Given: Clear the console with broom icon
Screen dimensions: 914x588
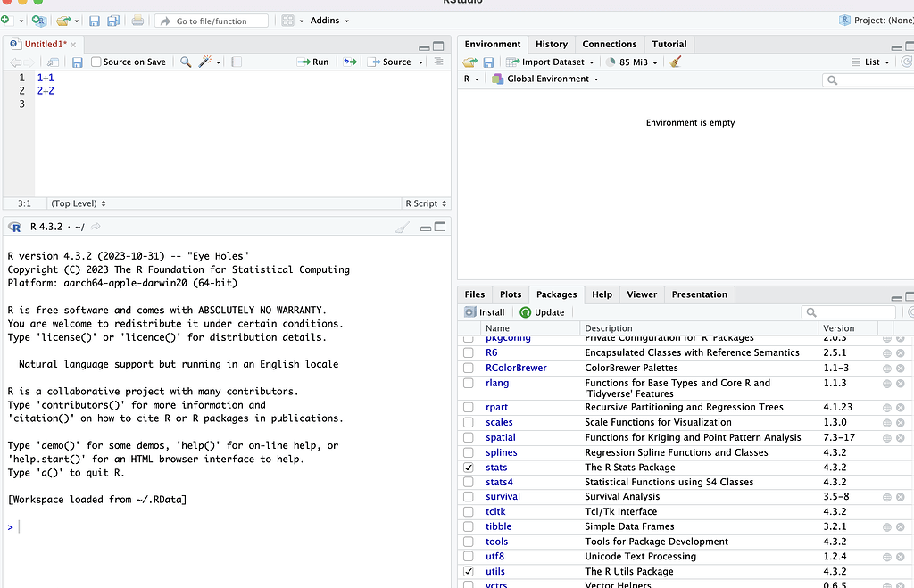Looking at the screenshot, I should click(403, 228).
